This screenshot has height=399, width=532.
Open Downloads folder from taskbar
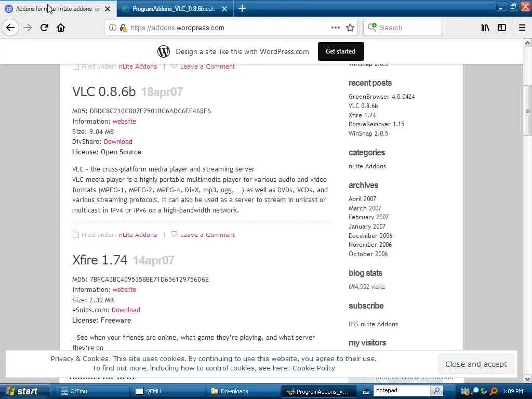point(243,391)
